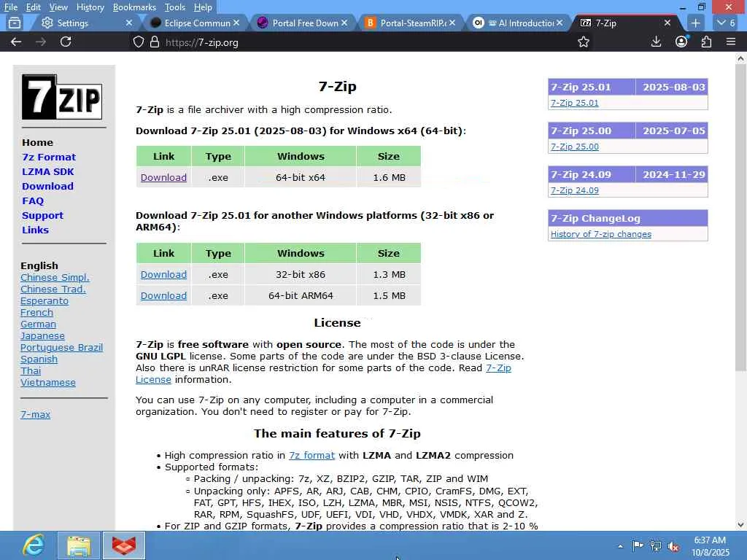Open the 7-max link

coord(35,414)
